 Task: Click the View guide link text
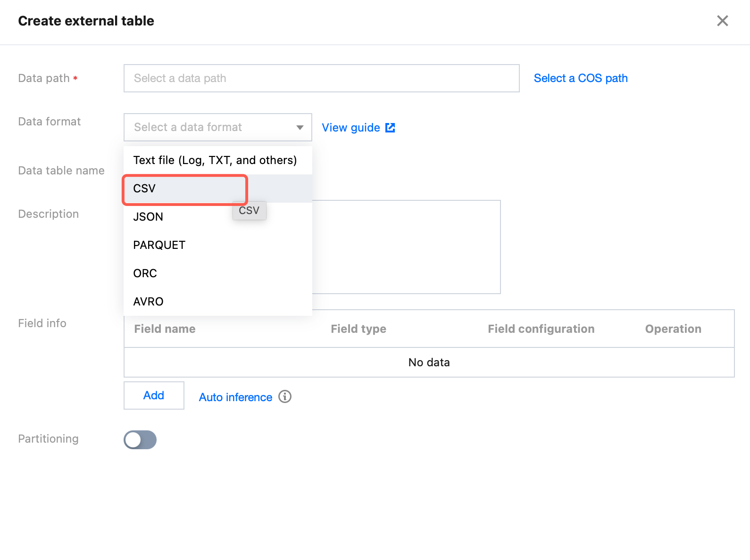(350, 128)
